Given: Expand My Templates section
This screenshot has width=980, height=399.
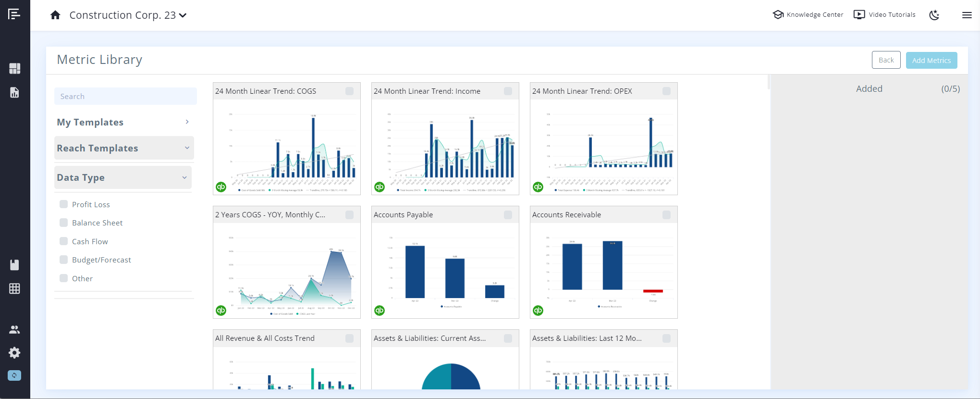Looking at the screenshot, I should [124, 122].
